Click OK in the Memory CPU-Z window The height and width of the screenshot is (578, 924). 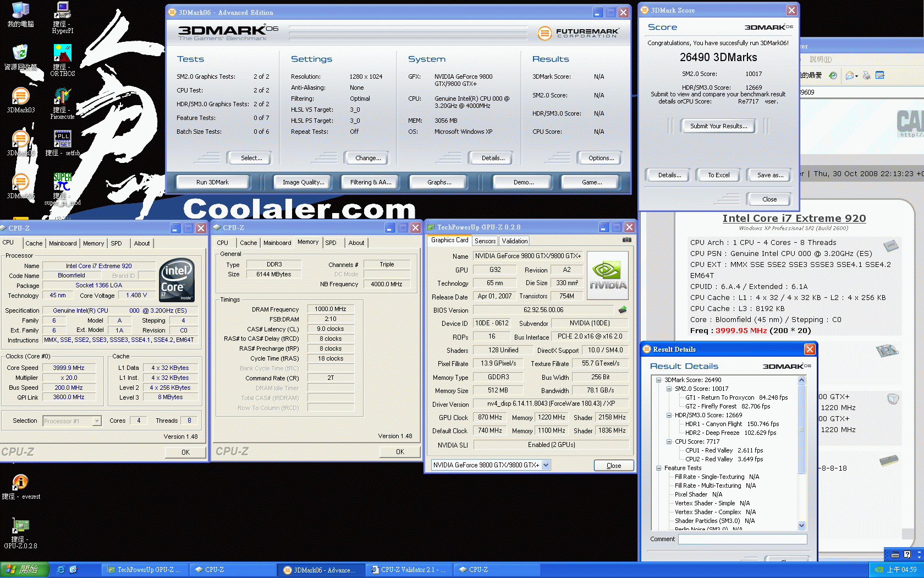400,452
